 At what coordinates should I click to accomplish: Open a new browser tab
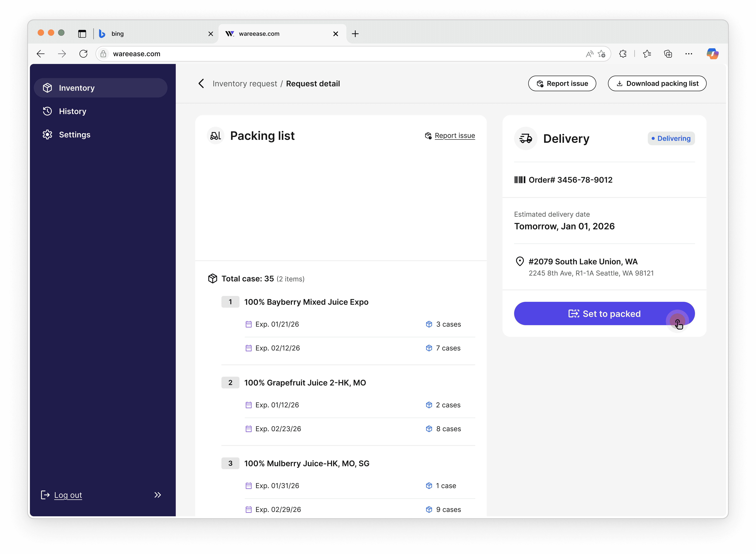pyautogui.click(x=355, y=34)
